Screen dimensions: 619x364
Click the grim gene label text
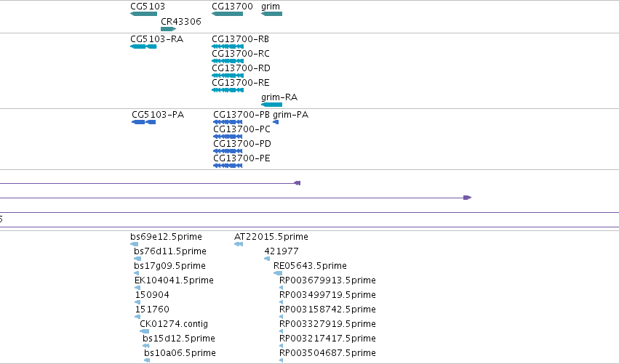point(271,7)
